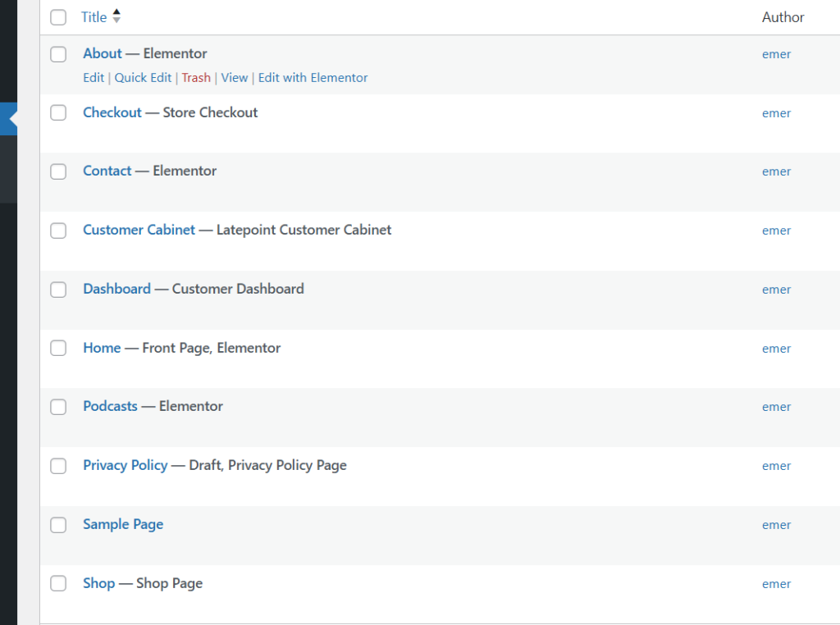Open the Customer Cabinet page
Image resolution: width=840 pixels, height=625 pixels.
(139, 230)
